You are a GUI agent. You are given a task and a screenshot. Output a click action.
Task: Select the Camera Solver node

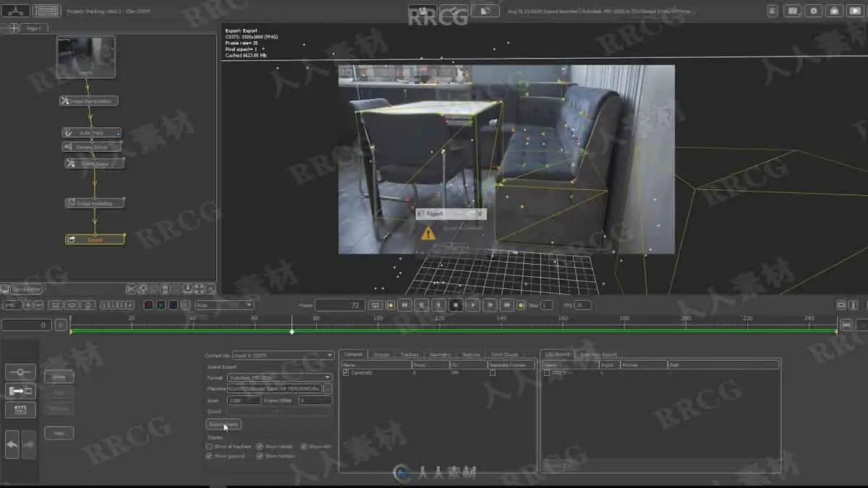(x=91, y=147)
